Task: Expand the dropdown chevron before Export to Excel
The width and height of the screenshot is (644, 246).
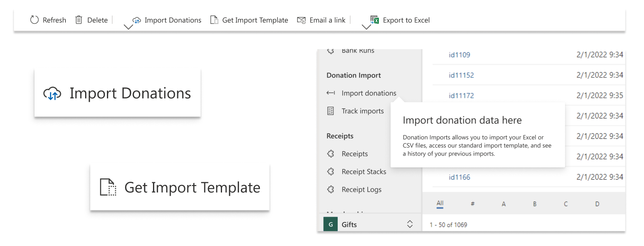Action: (x=366, y=27)
